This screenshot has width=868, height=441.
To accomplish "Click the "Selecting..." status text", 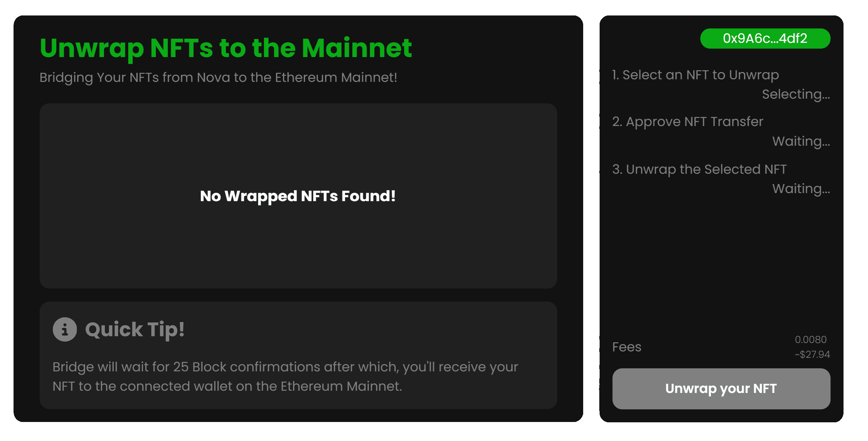I will pos(796,94).
